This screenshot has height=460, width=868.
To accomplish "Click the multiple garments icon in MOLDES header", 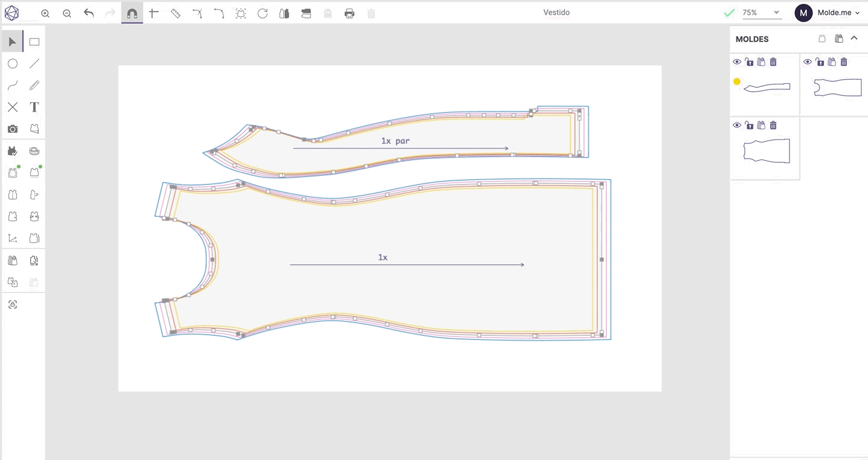I will (x=838, y=39).
